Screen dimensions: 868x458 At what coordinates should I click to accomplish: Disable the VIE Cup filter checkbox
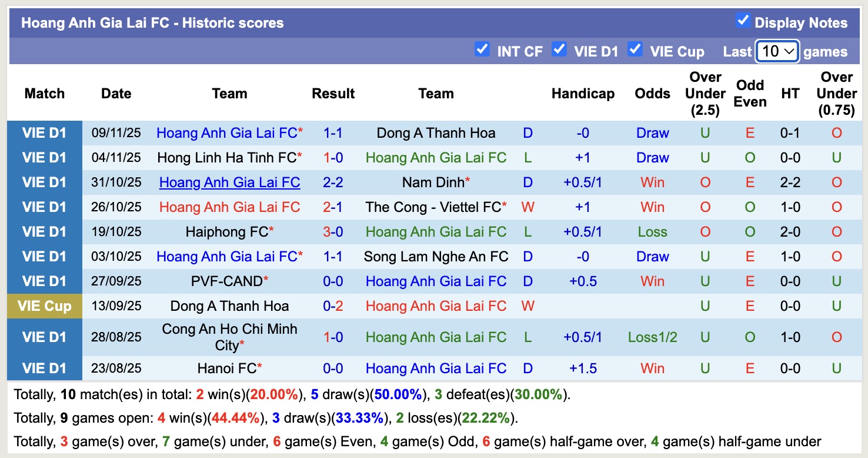(x=635, y=49)
